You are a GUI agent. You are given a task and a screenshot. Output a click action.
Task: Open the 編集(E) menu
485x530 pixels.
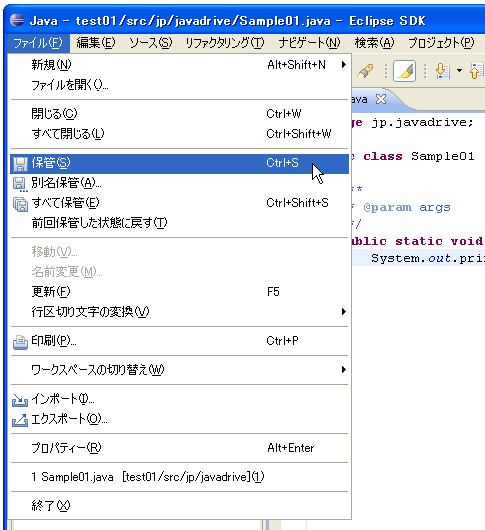[x=96, y=43]
